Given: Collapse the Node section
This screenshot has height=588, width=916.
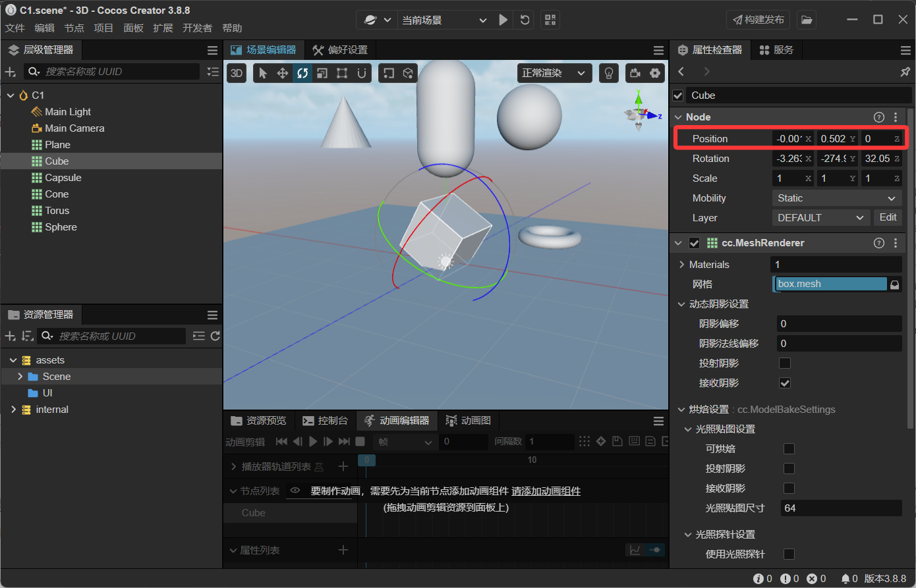Looking at the screenshot, I should tap(678, 117).
